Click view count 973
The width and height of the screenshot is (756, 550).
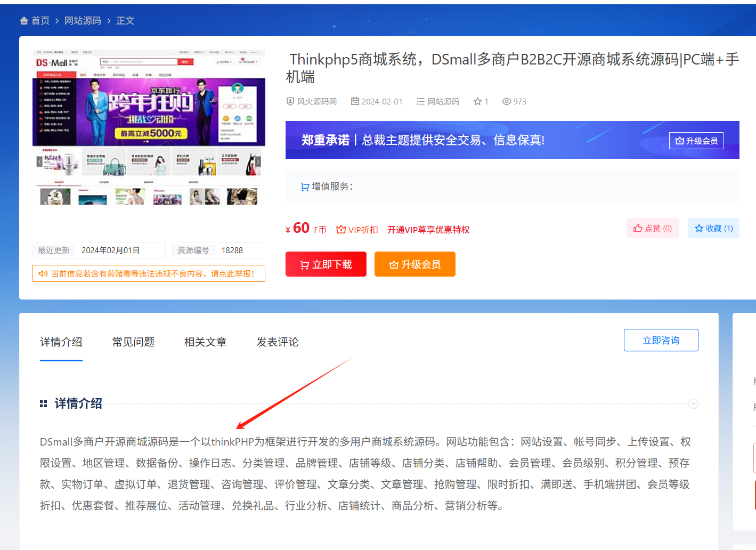click(520, 101)
